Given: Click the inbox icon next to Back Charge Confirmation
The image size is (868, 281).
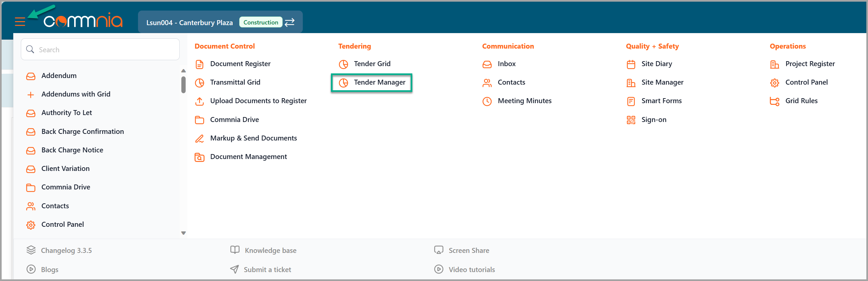Looking at the screenshot, I should click(x=31, y=132).
